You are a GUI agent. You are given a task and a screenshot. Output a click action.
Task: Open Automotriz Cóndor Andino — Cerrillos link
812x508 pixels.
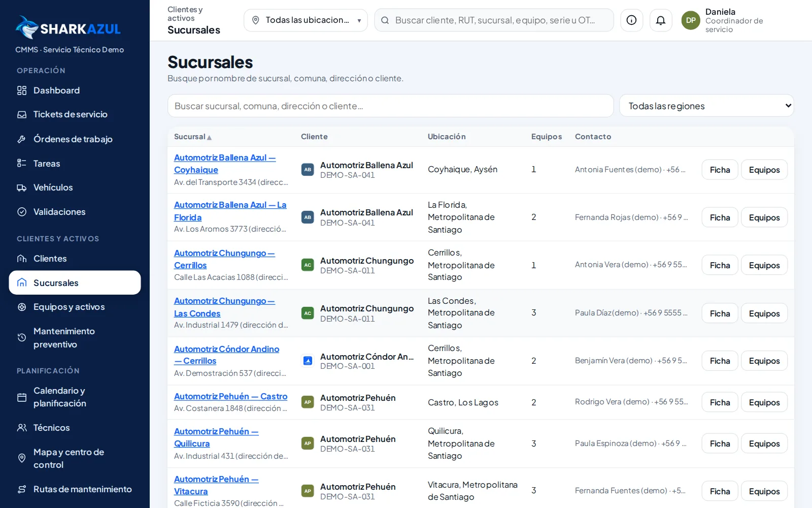pos(226,355)
